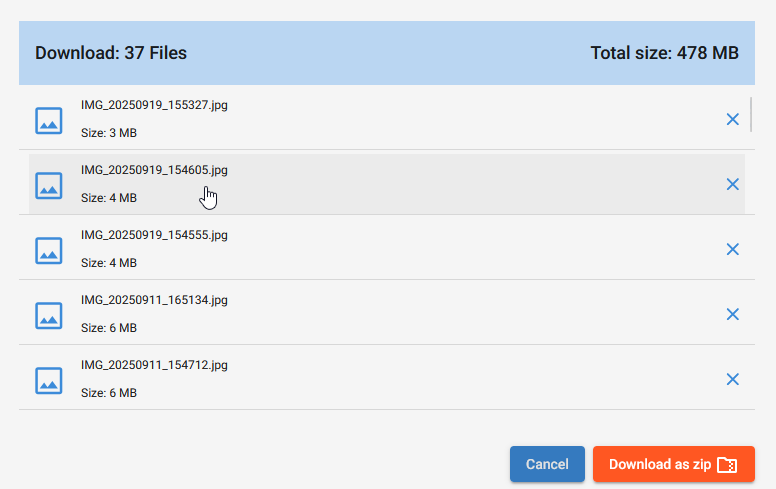This screenshot has height=489, width=776.
Task: Discard IMG_20250911_154712.jpg from the download queue
Action: pos(732,379)
